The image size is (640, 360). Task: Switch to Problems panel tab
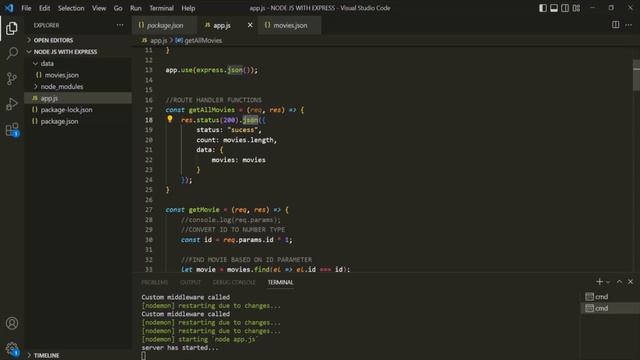(154, 282)
